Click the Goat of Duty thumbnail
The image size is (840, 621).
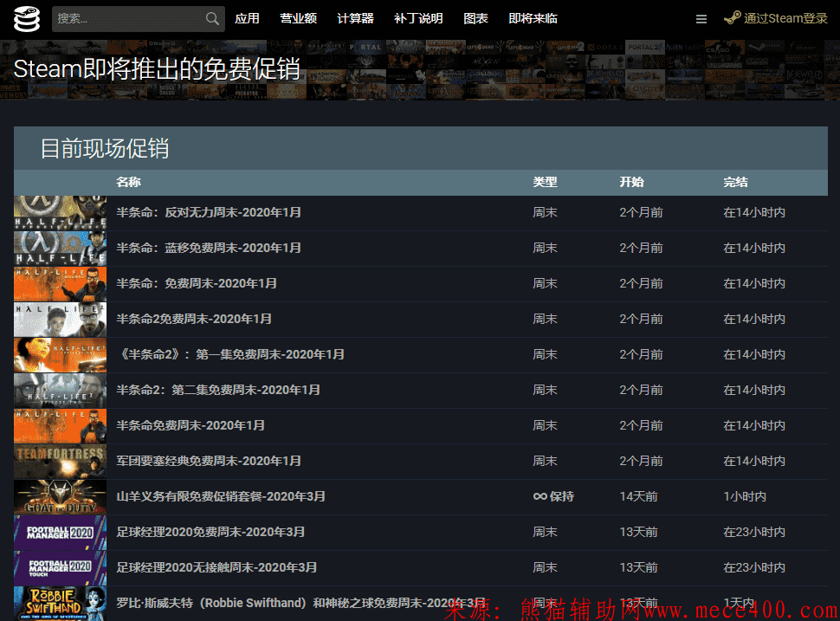coord(60,497)
